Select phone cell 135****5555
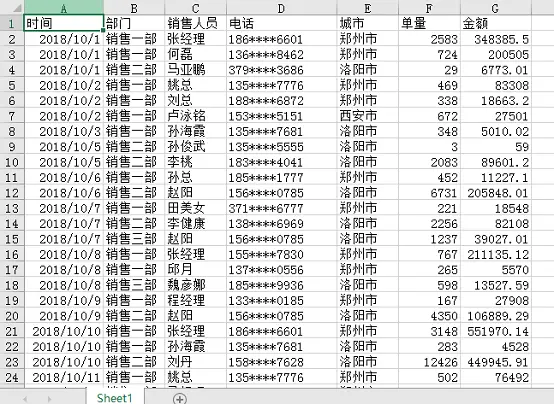Screen dimensions: 554x404 [x=282, y=146]
